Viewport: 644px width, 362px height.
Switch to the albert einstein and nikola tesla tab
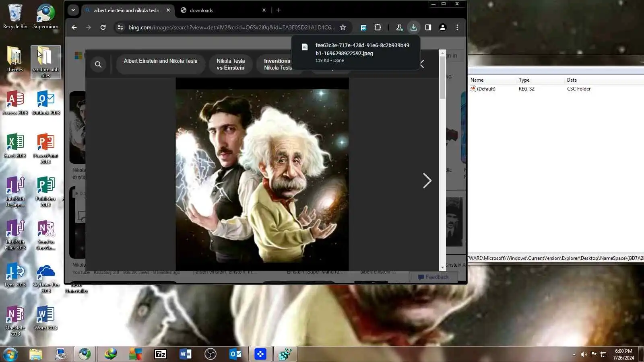tap(127, 10)
